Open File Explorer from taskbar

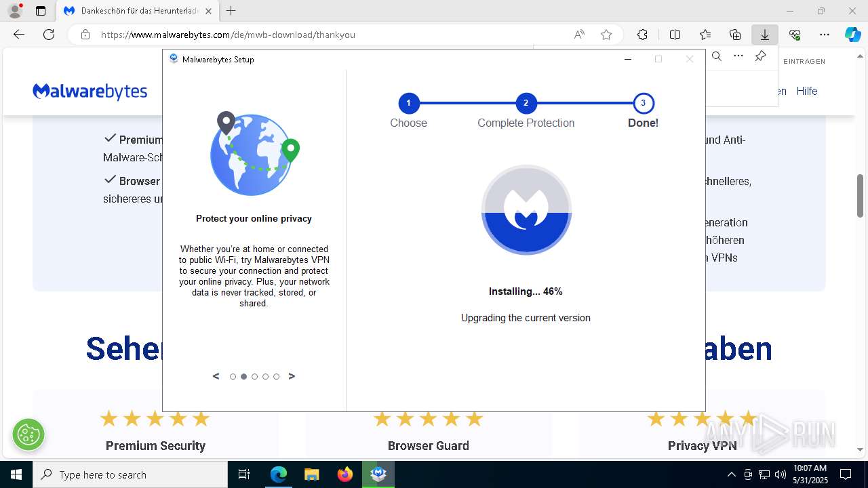(311, 474)
